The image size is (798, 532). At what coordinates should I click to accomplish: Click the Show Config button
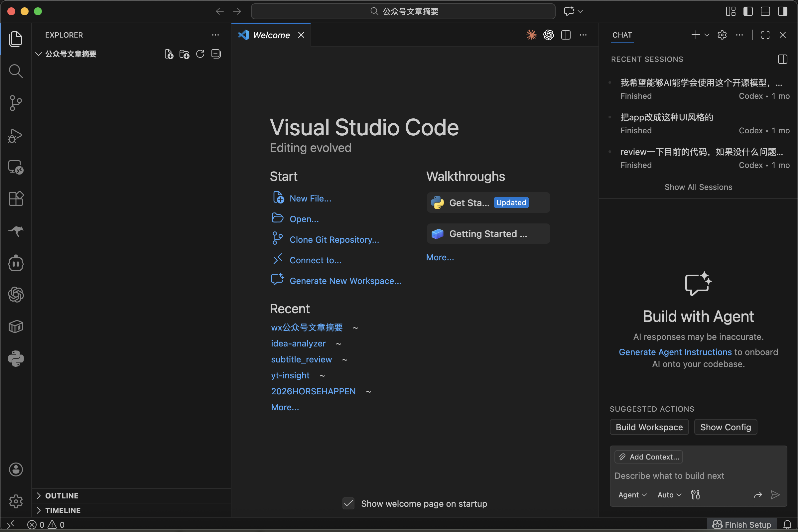click(x=726, y=427)
